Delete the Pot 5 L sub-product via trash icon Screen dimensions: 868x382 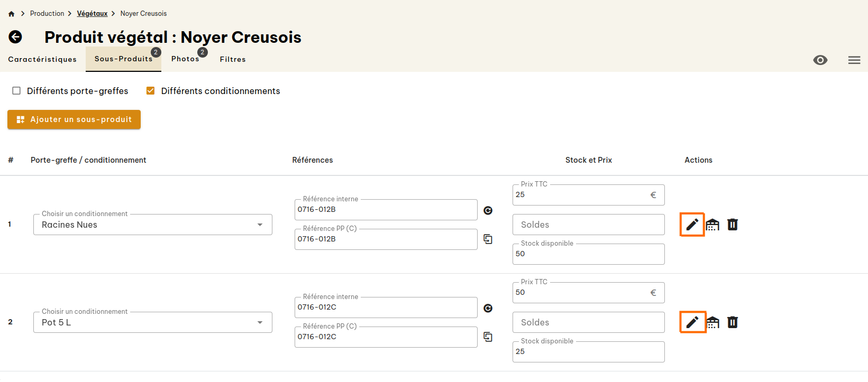point(733,322)
